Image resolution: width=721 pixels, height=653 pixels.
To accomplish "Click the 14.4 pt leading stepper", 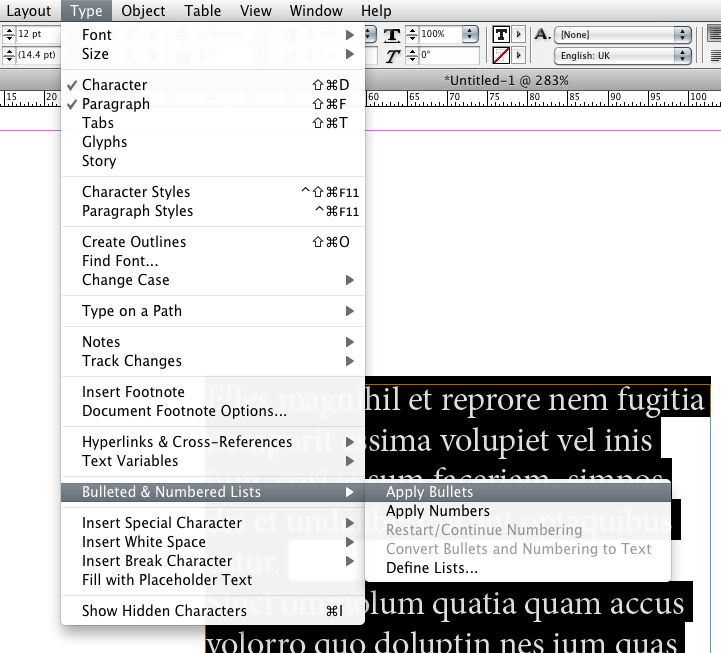I will 9,55.
